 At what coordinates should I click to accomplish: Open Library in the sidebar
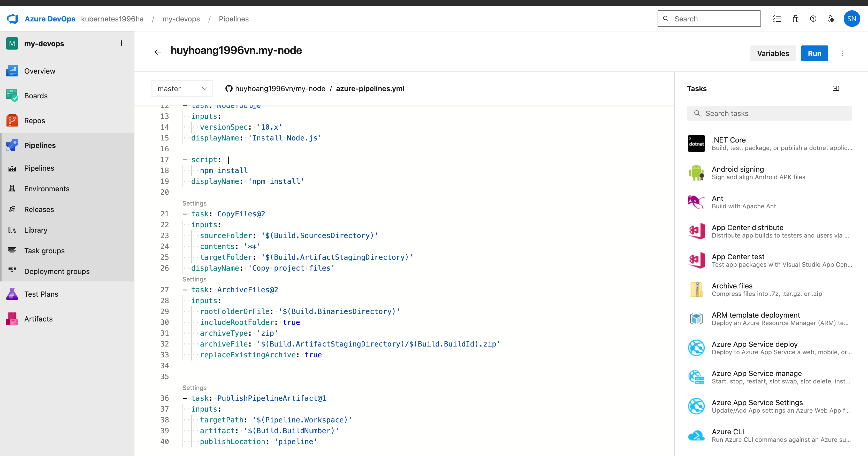67,230
